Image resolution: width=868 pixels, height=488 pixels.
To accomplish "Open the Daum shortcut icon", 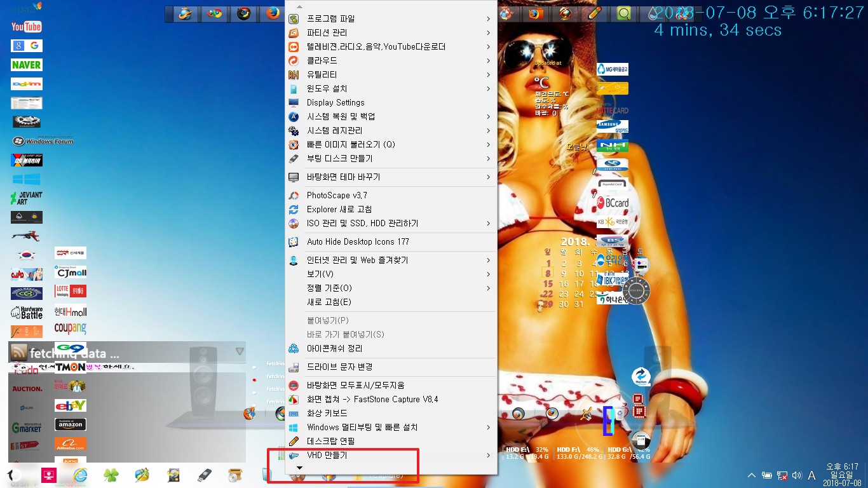I will [27, 84].
